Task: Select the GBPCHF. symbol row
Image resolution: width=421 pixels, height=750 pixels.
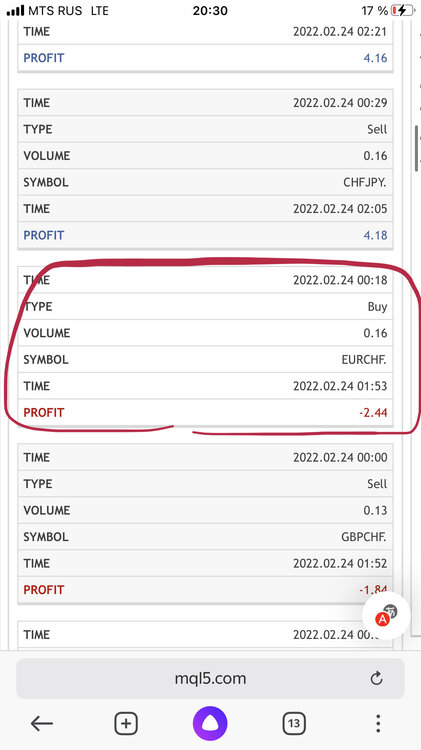Action: coord(205,537)
